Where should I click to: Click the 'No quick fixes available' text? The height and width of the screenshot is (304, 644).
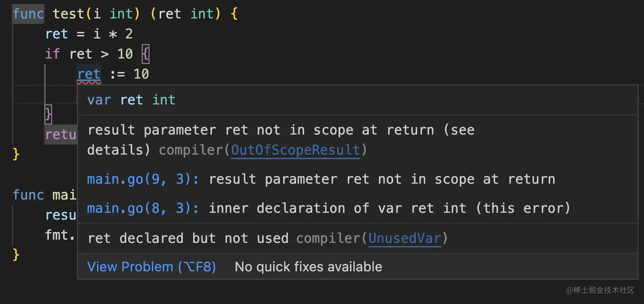coord(308,267)
